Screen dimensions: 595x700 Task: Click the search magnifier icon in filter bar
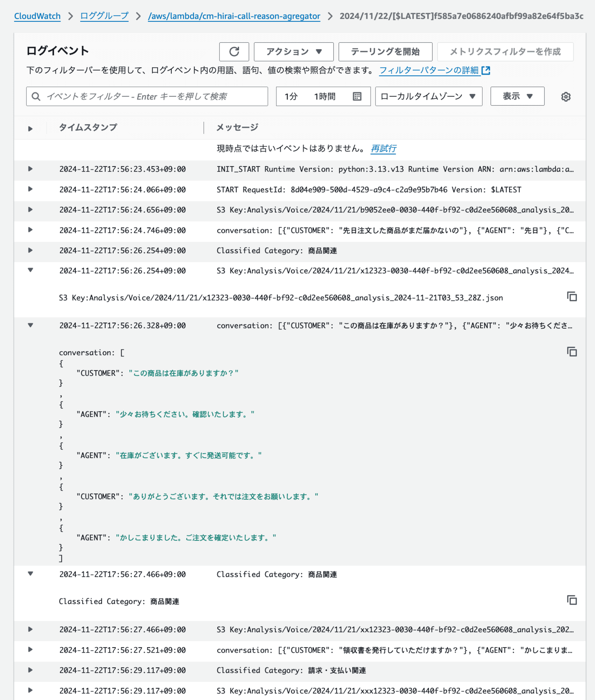36,96
